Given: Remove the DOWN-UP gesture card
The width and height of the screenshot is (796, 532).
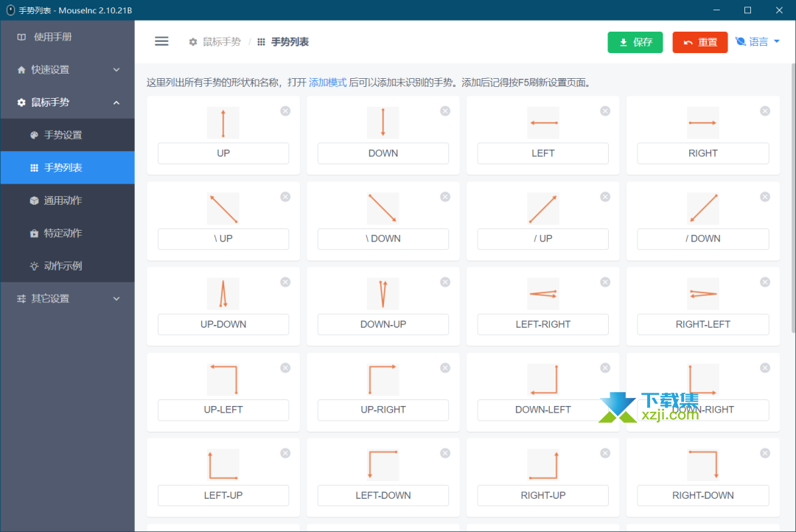Looking at the screenshot, I should 445,282.
